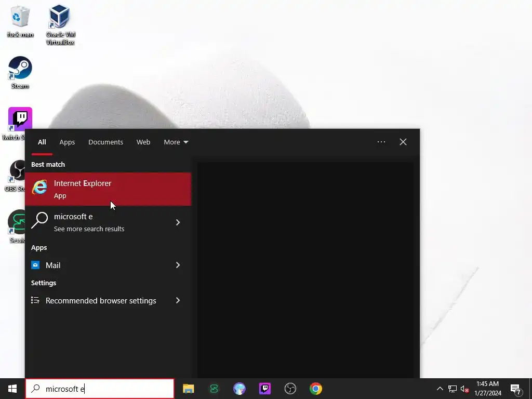
Task: Open File Explorer from the taskbar
Action: (188, 389)
